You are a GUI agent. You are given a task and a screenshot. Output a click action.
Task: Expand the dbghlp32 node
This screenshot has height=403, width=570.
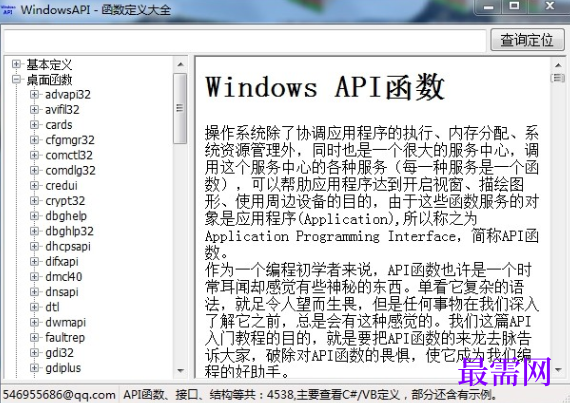point(34,231)
